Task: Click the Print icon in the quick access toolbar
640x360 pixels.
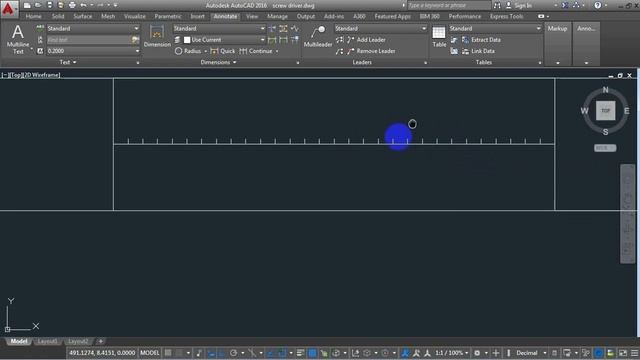Action: tap(72, 5)
